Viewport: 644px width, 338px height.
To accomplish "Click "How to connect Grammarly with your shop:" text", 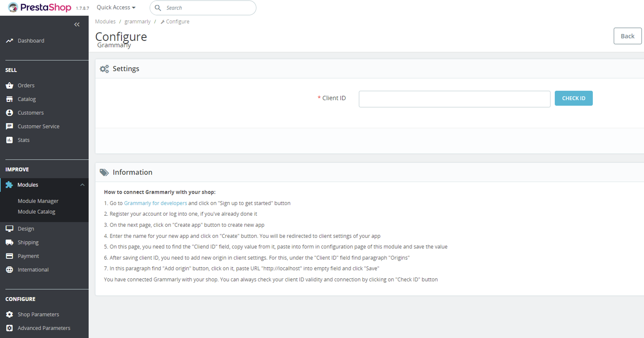I will pos(160,192).
